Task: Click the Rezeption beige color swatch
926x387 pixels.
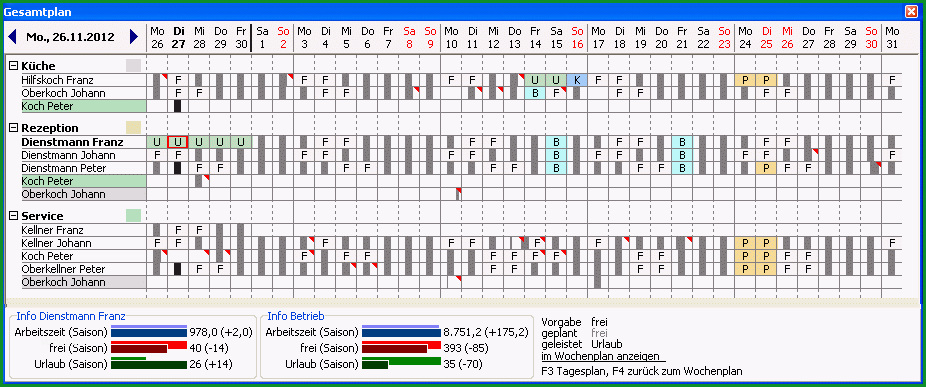Action: point(133,127)
